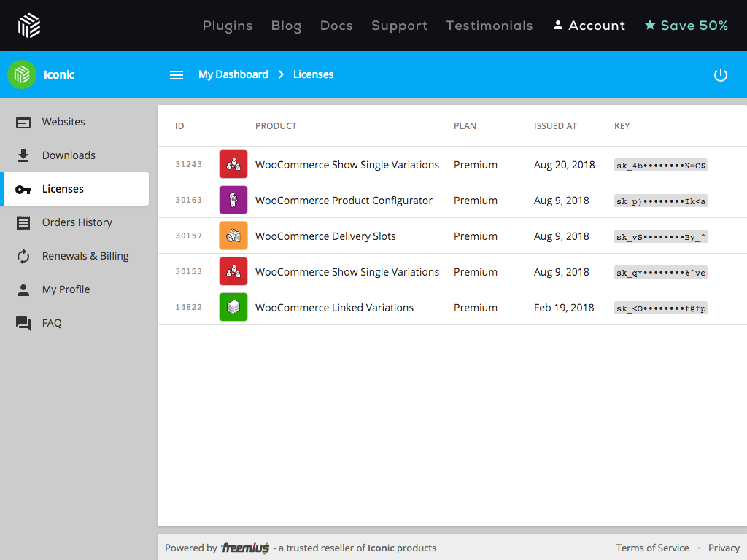Open the WooCommerce Product Configurator product thumbnail
The image size is (747, 560).
(x=233, y=199)
